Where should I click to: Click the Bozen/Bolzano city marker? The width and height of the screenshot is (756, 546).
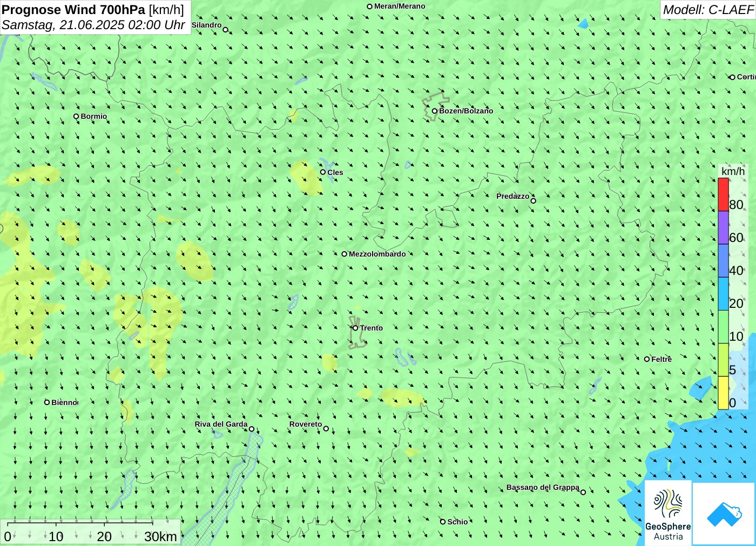[x=434, y=111]
